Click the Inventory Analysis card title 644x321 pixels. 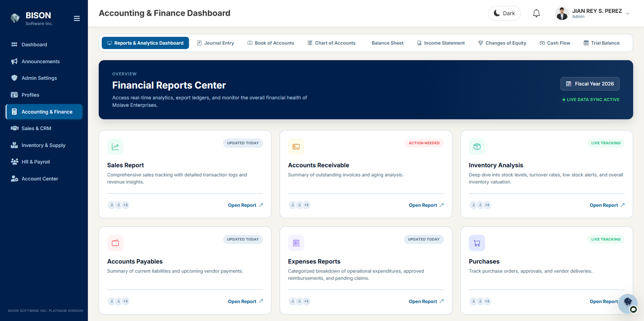click(x=496, y=165)
